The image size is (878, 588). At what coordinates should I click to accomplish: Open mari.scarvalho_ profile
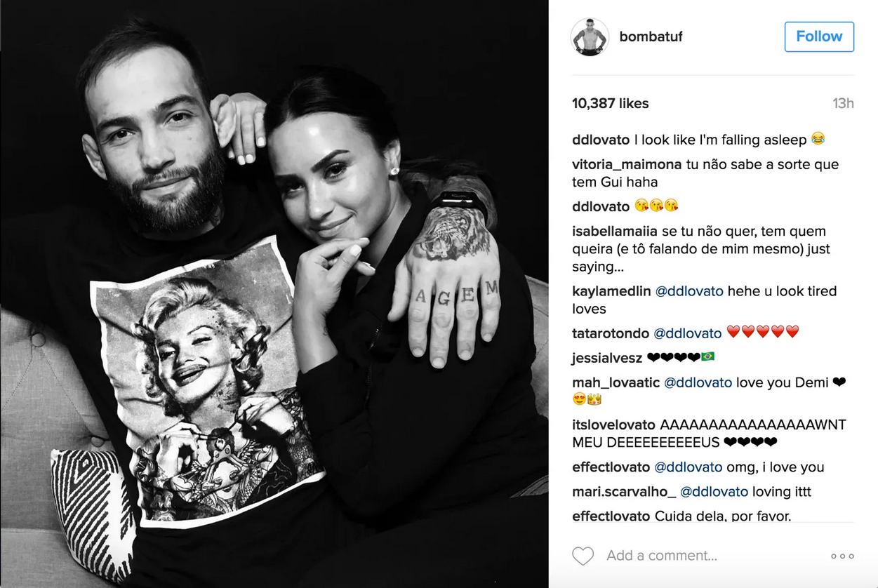coord(624,492)
